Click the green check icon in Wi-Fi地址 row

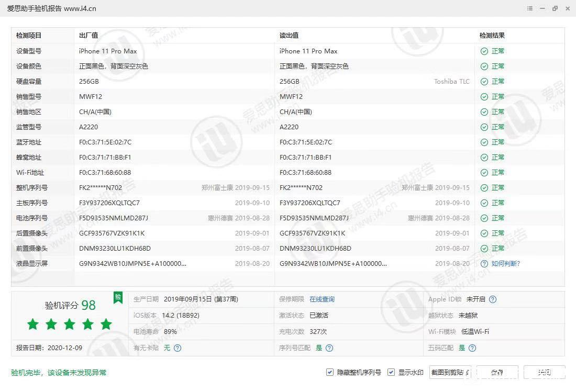point(484,173)
